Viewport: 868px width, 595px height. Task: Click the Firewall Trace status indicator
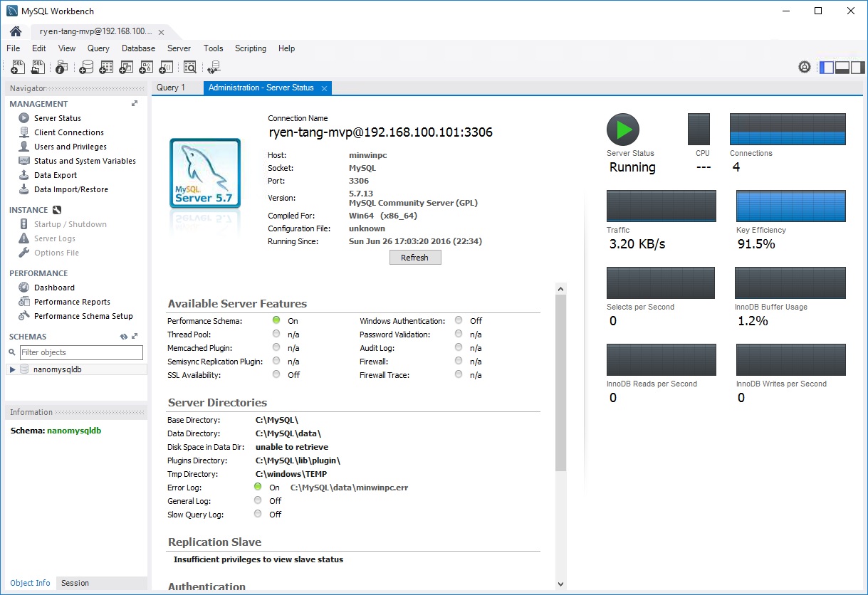click(x=459, y=374)
